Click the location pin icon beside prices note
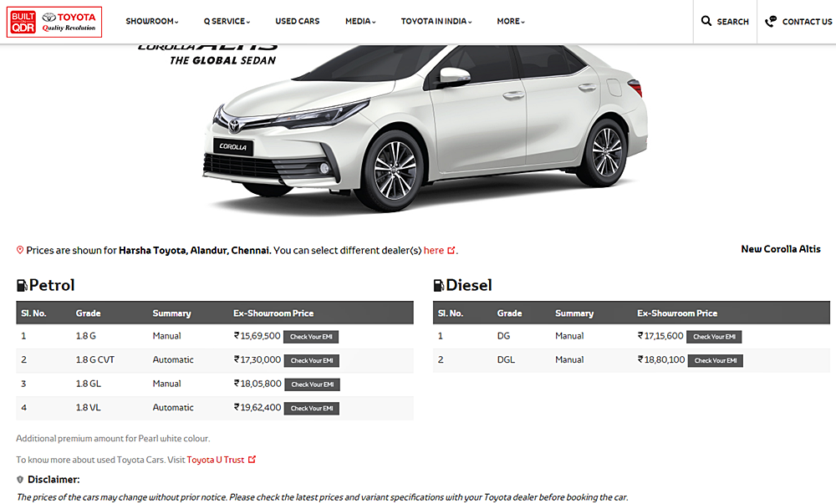Viewport: 836px width, 504px height. pyautogui.click(x=20, y=250)
